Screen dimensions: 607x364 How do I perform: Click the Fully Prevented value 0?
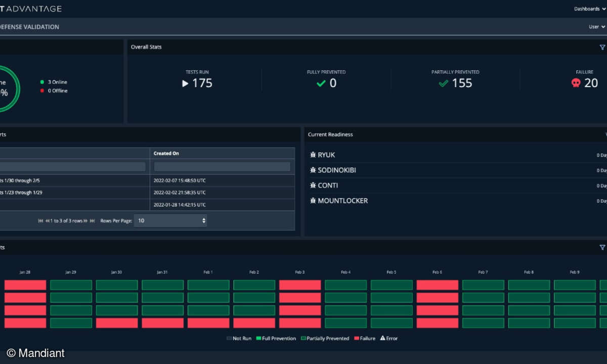tap(333, 83)
